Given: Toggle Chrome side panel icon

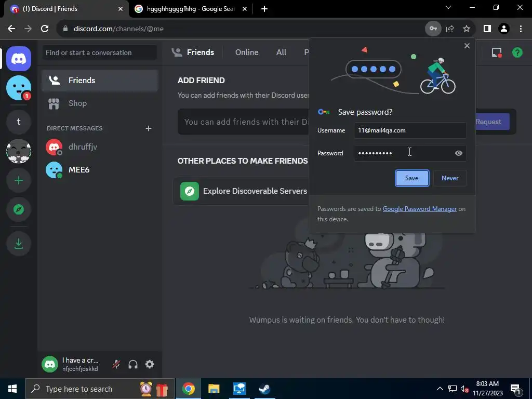Looking at the screenshot, I should [x=487, y=29].
